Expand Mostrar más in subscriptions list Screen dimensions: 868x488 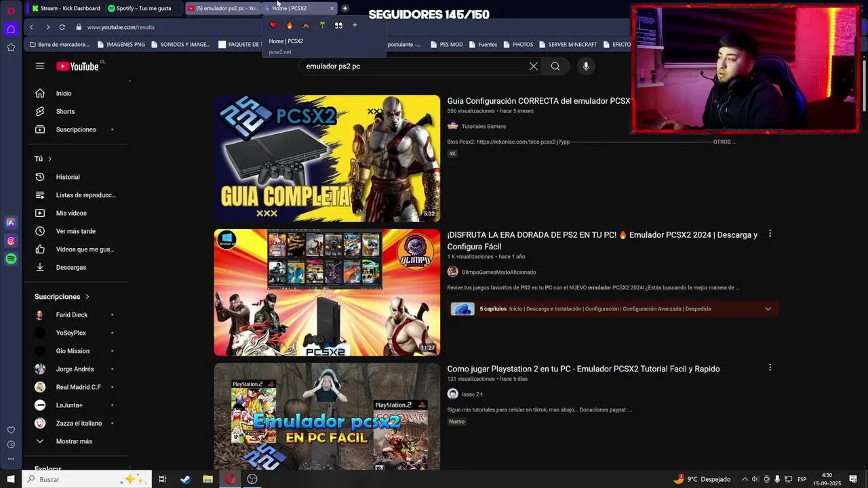click(76, 441)
